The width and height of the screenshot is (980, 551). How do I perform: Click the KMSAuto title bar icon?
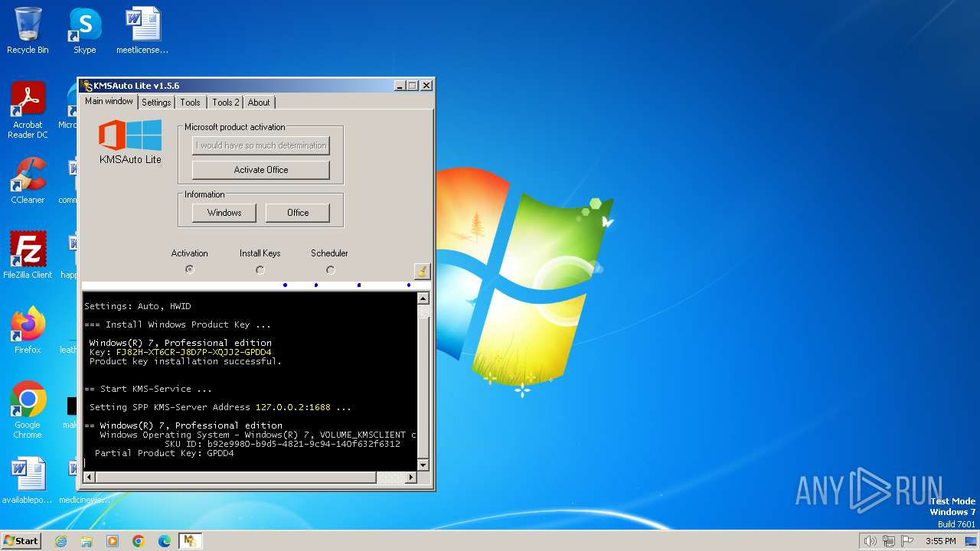point(87,86)
